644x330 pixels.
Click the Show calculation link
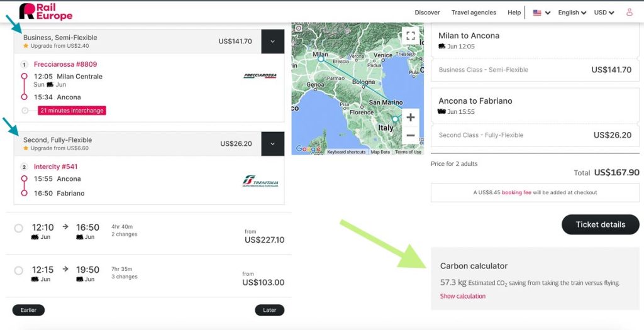462,296
